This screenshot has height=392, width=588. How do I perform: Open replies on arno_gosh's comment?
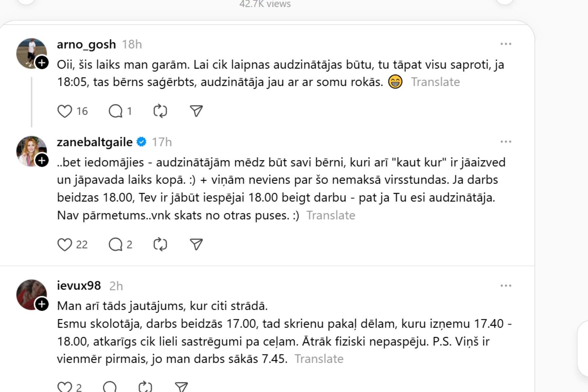[115, 111]
